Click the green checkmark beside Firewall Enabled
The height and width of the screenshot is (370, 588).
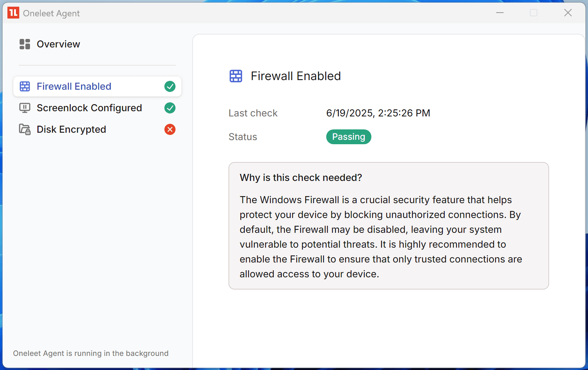(x=170, y=86)
